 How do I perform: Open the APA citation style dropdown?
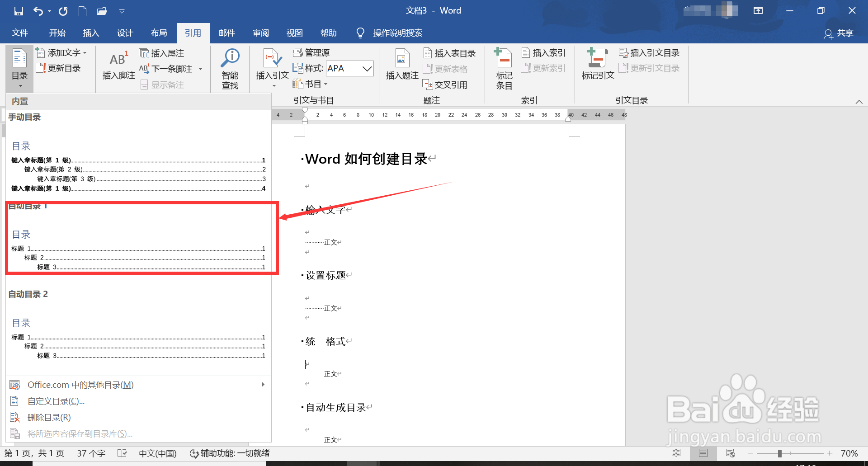pyautogui.click(x=368, y=69)
